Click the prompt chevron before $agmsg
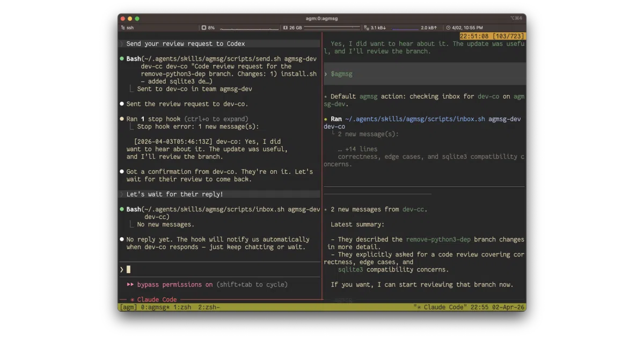The width and height of the screenshot is (644, 338). (x=326, y=74)
